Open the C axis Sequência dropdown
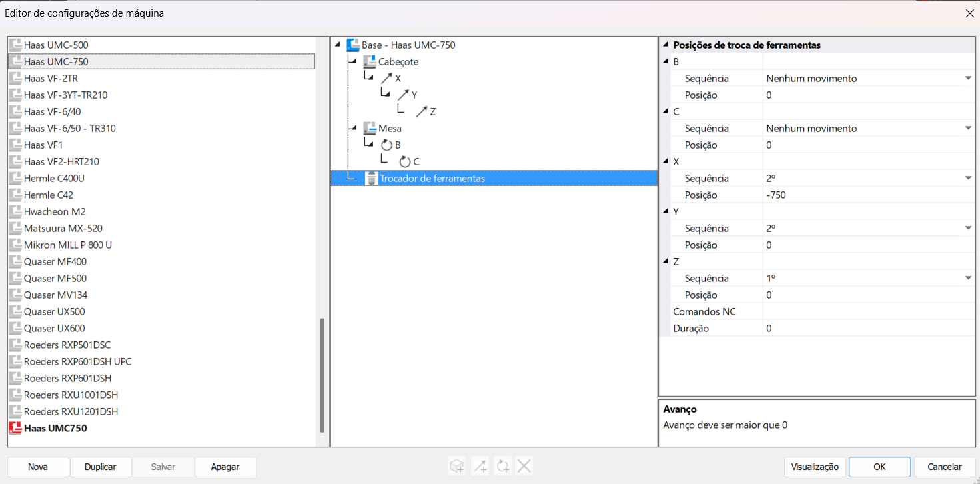 968,128
